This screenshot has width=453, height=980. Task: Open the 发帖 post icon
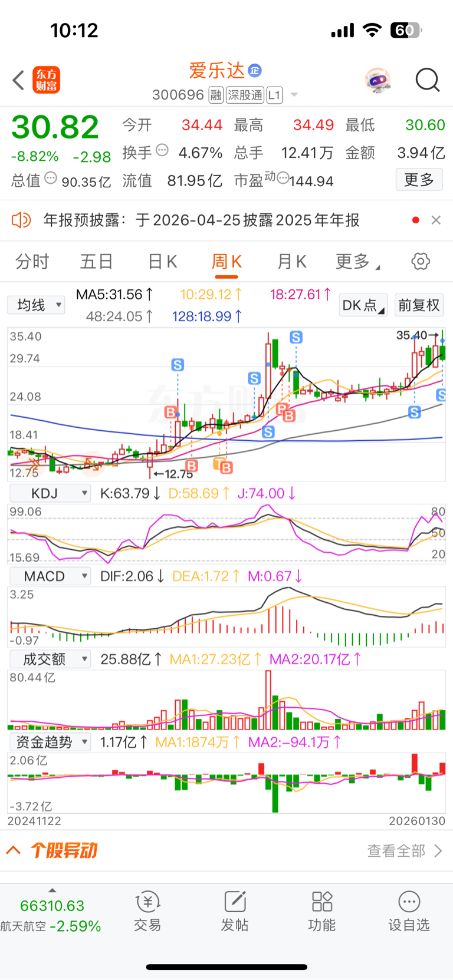click(x=235, y=912)
